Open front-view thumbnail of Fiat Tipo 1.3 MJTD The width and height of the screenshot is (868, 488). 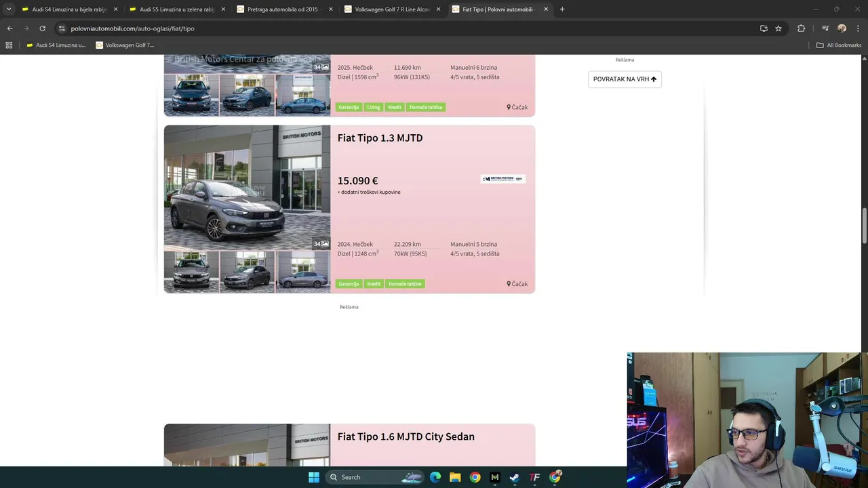pyautogui.click(x=191, y=272)
